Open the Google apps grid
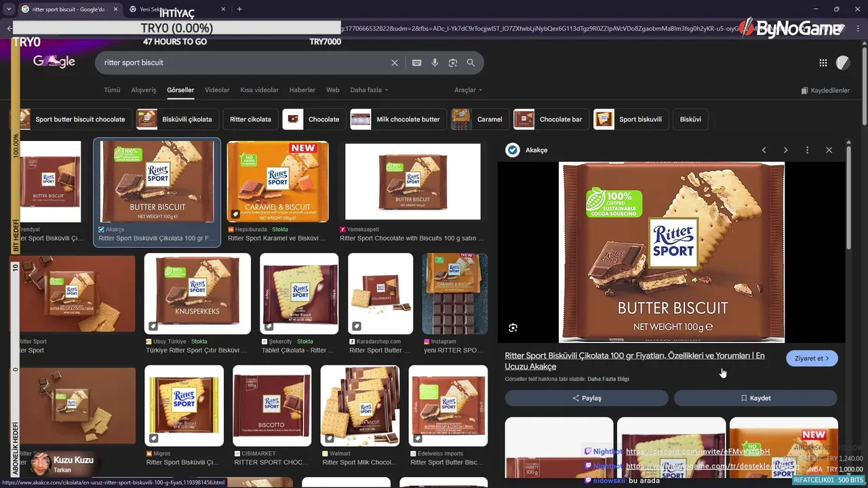Screen dimensions: 868x488 click(823, 63)
